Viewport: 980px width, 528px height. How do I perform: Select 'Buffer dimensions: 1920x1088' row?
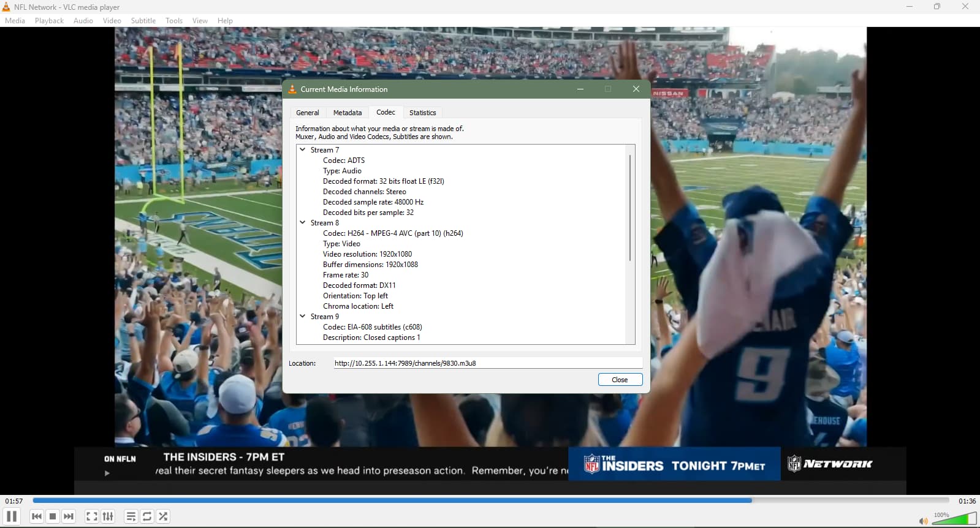tap(370, 265)
